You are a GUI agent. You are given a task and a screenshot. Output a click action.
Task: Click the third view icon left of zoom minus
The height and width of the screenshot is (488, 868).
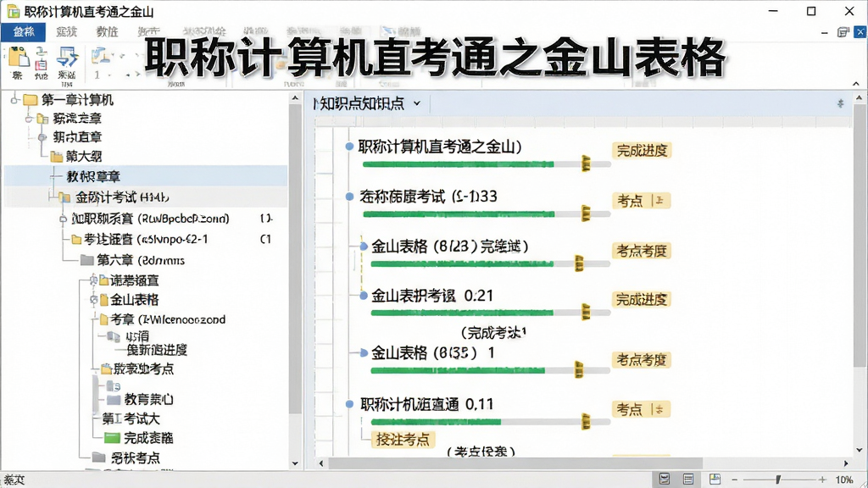(x=715, y=479)
